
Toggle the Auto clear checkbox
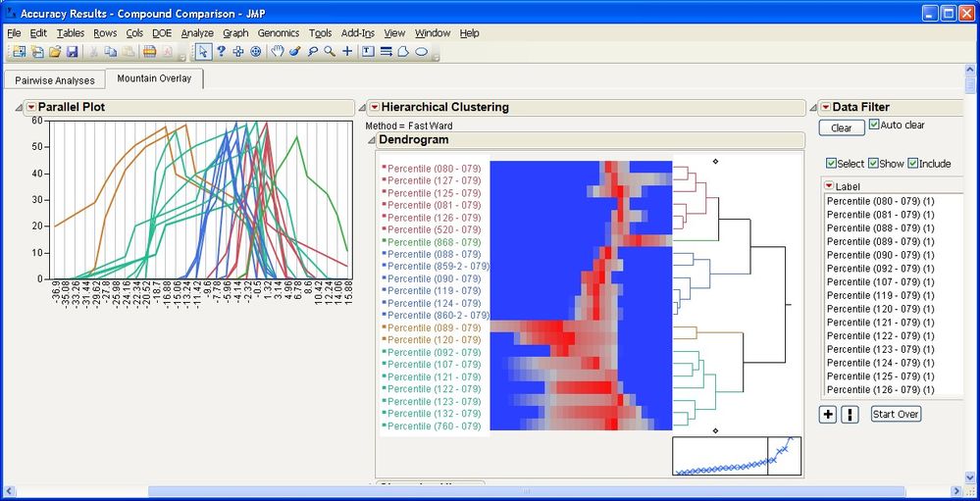pos(874,125)
